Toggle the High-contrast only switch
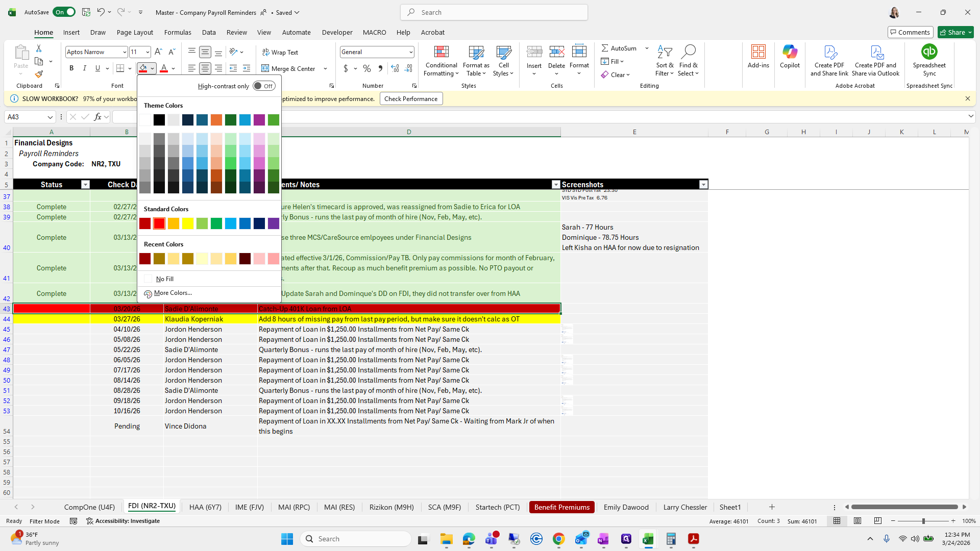The width and height of the screenshot is (980, 551). click(264, 86)
